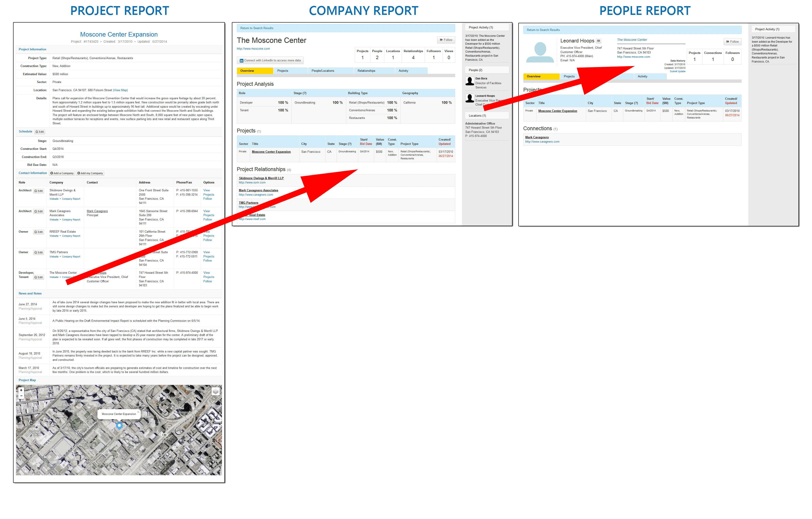The image size is (812, 519).
Task: Switch to People/Locations tab
Action: [331, 71]
